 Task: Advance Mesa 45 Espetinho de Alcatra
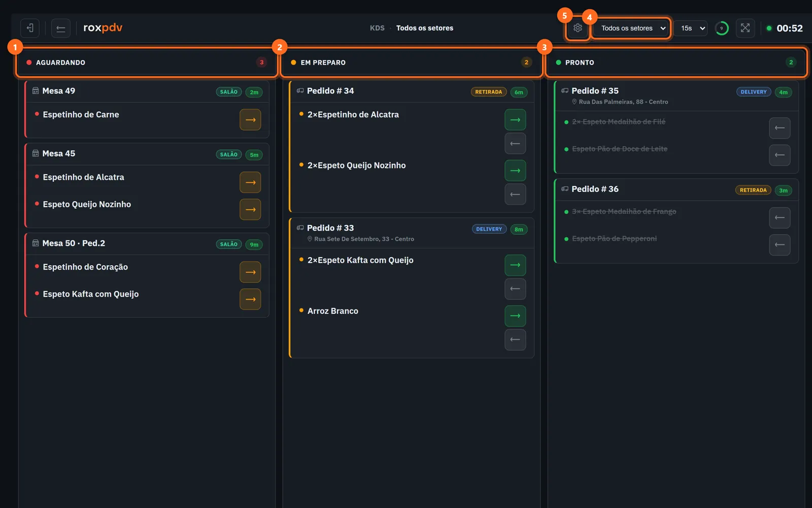250,182
